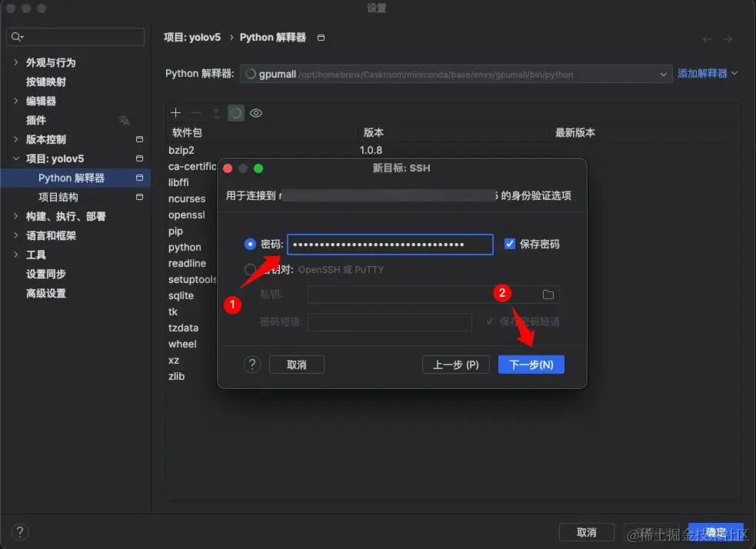Select the ncurses package row
This screenshot has height=549, width=756.
[x=187, y=198]
